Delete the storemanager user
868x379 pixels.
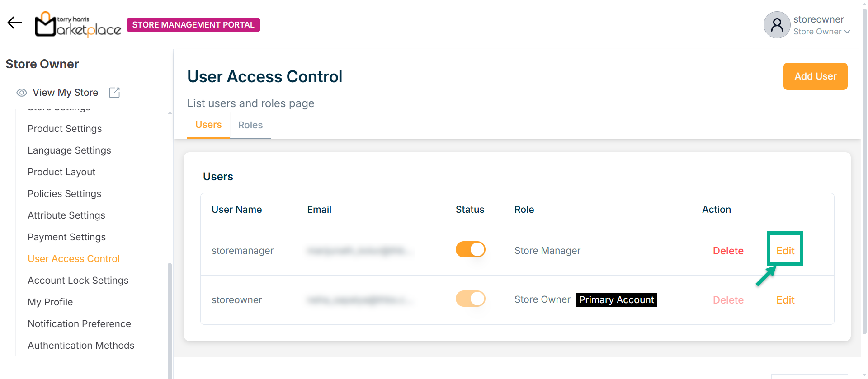(x=728, y=251)
